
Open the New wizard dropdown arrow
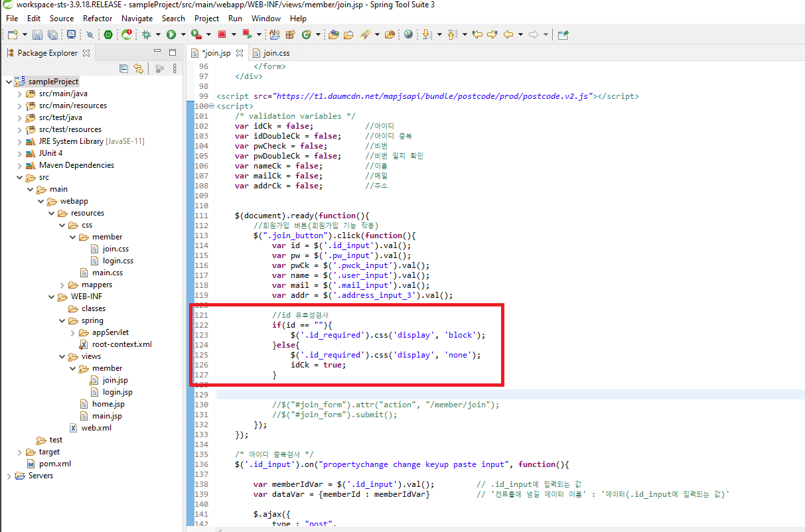pos(25,34)
